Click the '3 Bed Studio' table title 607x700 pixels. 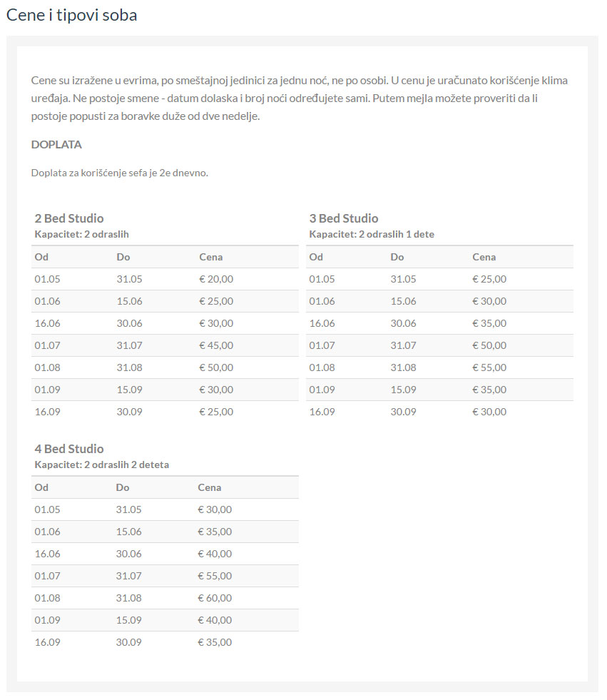tap(344, 218)
